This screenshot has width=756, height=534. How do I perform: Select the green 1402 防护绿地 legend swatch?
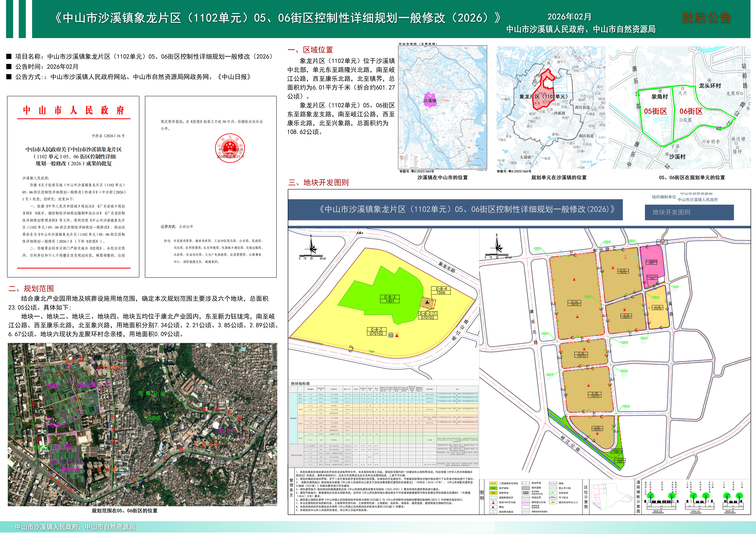pos(493,488)
